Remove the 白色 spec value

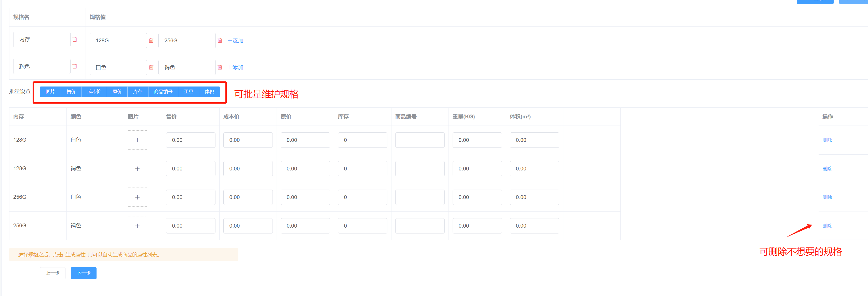151,67
